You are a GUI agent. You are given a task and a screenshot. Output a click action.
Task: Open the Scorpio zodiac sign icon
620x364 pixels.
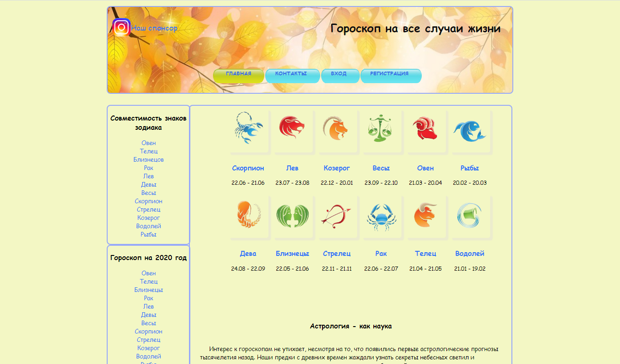pos(249,128)
